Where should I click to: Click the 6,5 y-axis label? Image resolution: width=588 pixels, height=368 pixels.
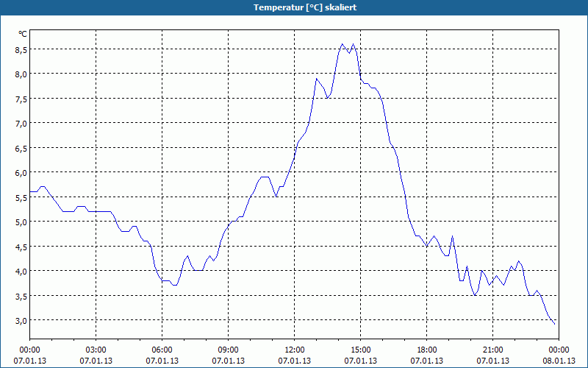pyautogui.click(x=21, y=149)
